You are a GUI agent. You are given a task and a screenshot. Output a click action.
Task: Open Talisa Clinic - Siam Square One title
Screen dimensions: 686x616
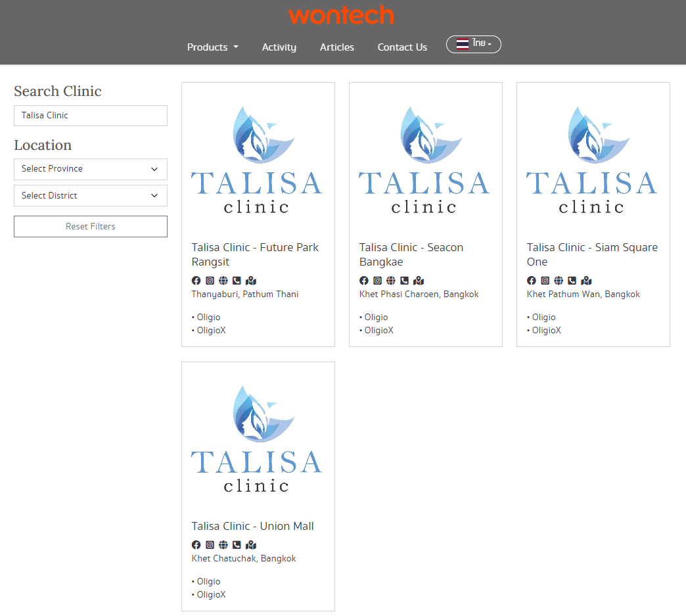click(x=593, y=254)
